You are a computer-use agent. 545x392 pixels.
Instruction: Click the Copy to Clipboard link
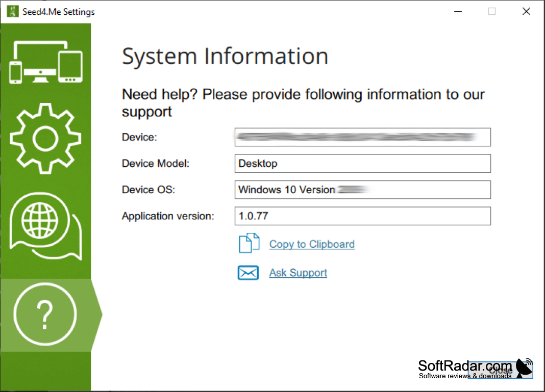pyautogui.click(x=312, y=244)
